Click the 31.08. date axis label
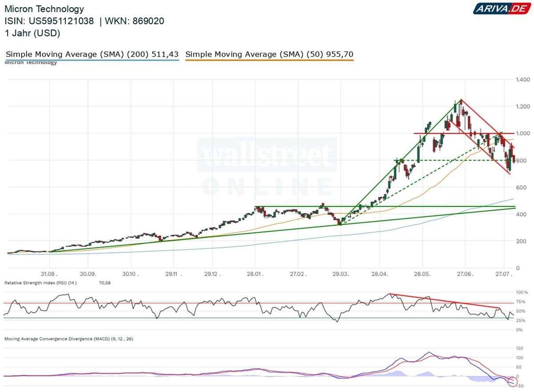This screenshot has height=392, width=534. click(x=48, y=274)
